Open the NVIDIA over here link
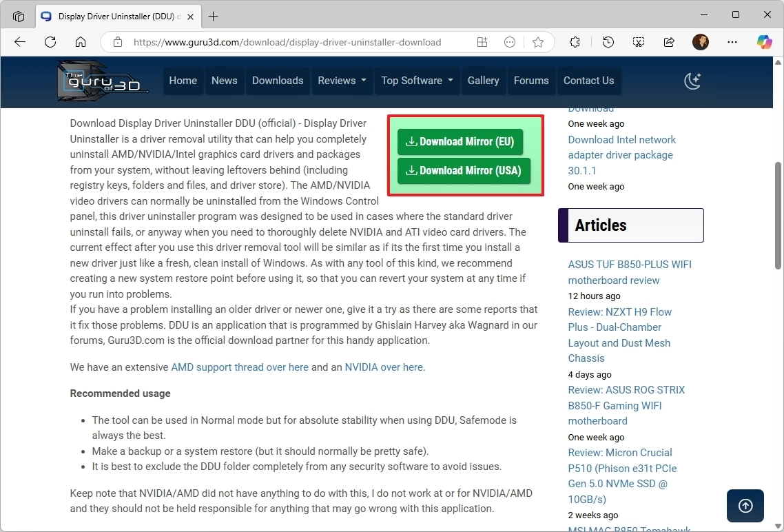Screen dimensions: 784x532 (384, 367)
